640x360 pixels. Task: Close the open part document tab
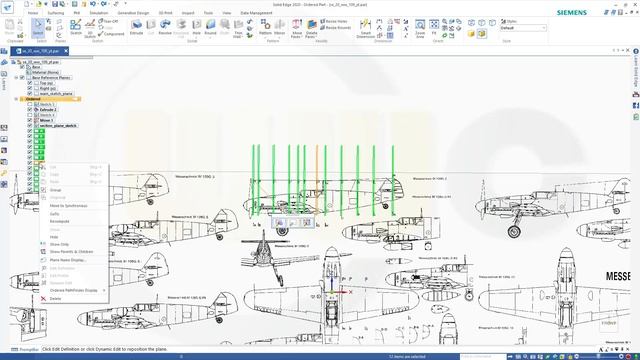tap(66, 51)
